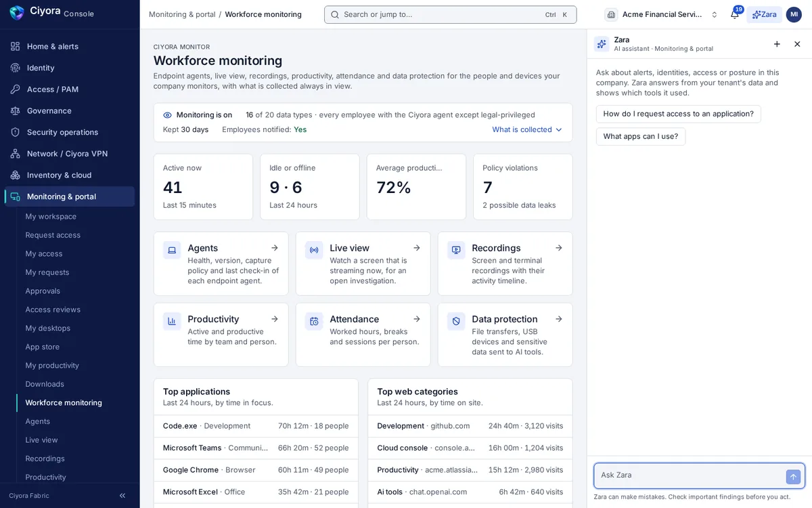
Task: Open Request access in sidebar
Action: point(75,235)
